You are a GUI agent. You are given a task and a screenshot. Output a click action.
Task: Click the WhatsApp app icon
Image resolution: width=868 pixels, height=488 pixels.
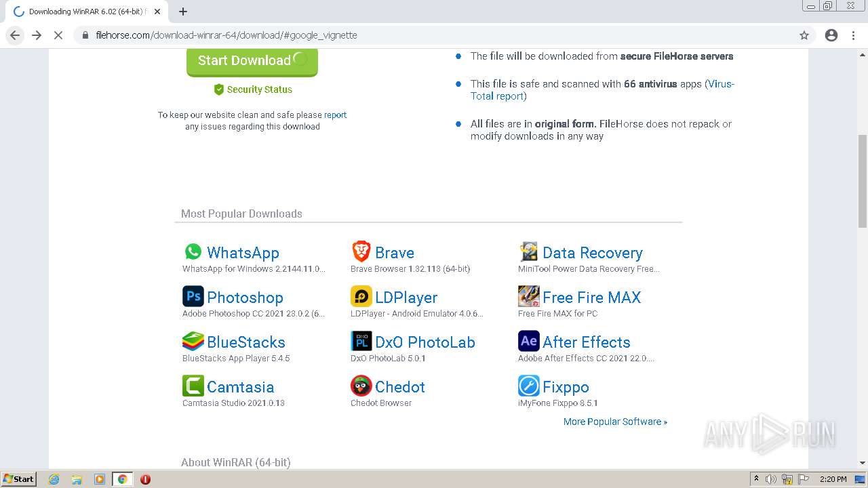click(x=193, y=252)
